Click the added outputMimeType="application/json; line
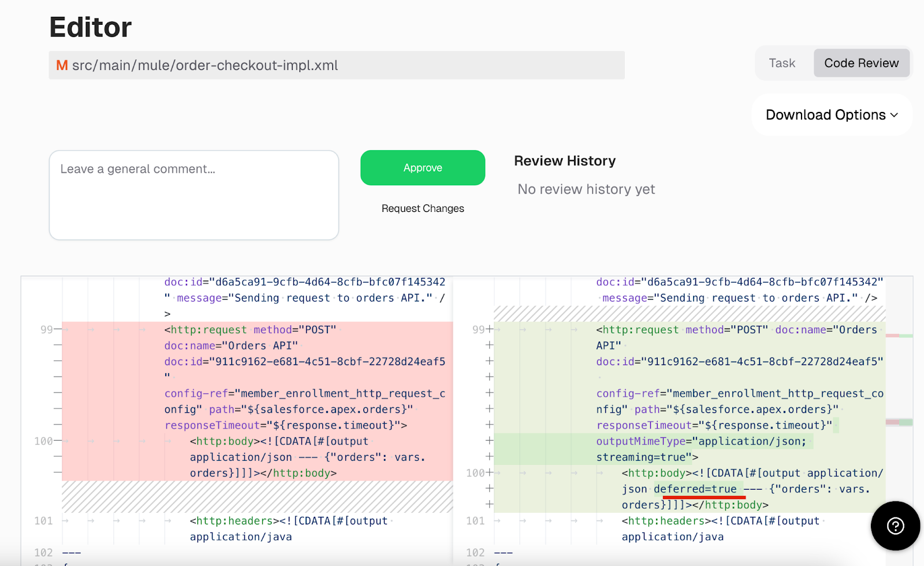Screen dimensions: 924x566 click(x=702, y=441)
